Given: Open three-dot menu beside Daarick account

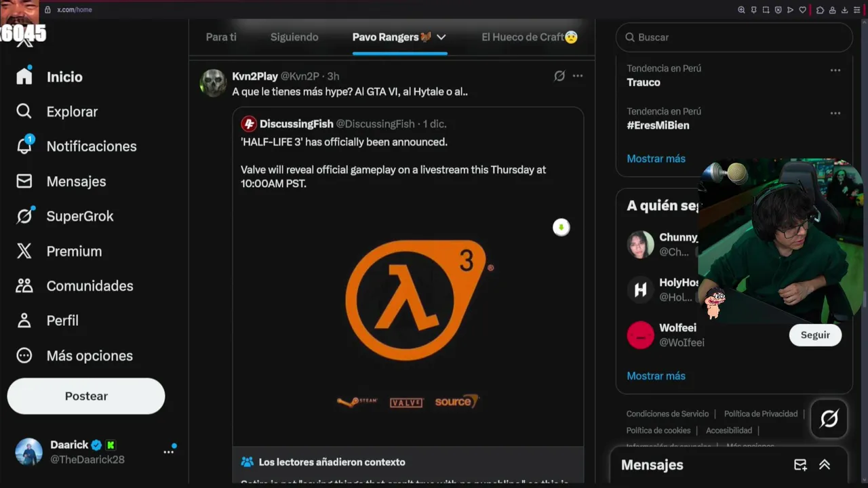Looking at the screenshot, I should pyautogui.click(x=170, y=451).
